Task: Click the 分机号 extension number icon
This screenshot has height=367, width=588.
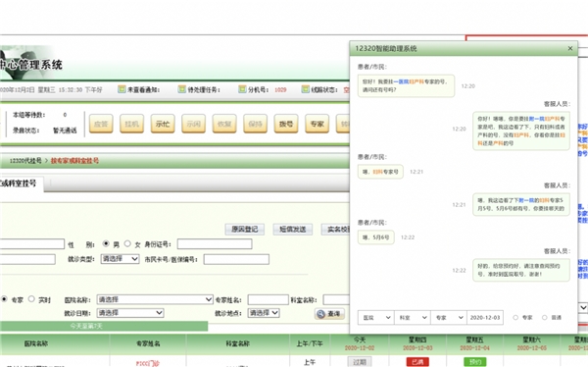Action: [x=242, y=89]
